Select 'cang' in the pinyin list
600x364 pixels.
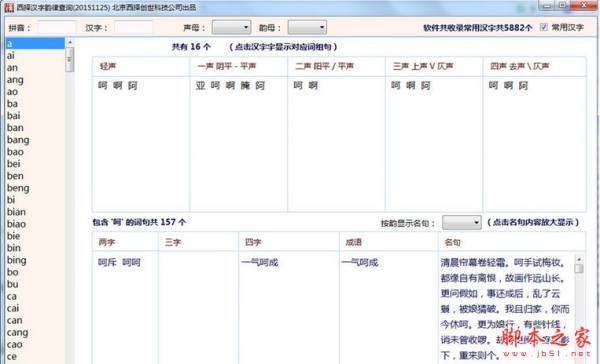tap(35, 332)
